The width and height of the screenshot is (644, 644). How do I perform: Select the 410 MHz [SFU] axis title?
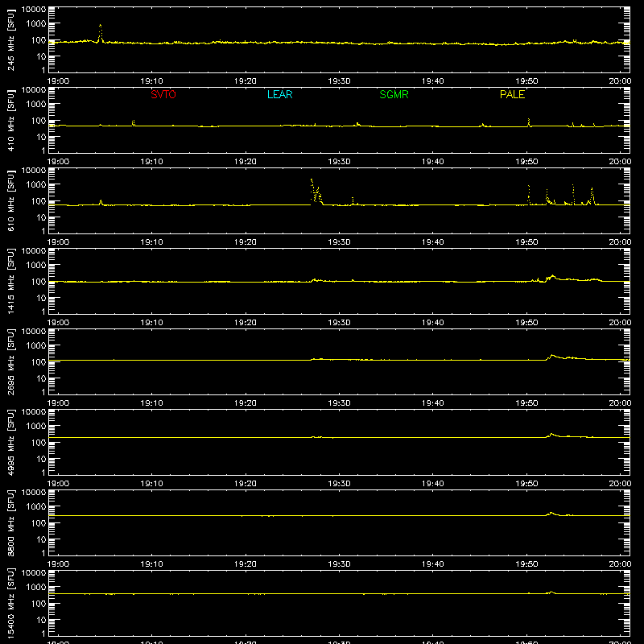(x=10, y=120)
